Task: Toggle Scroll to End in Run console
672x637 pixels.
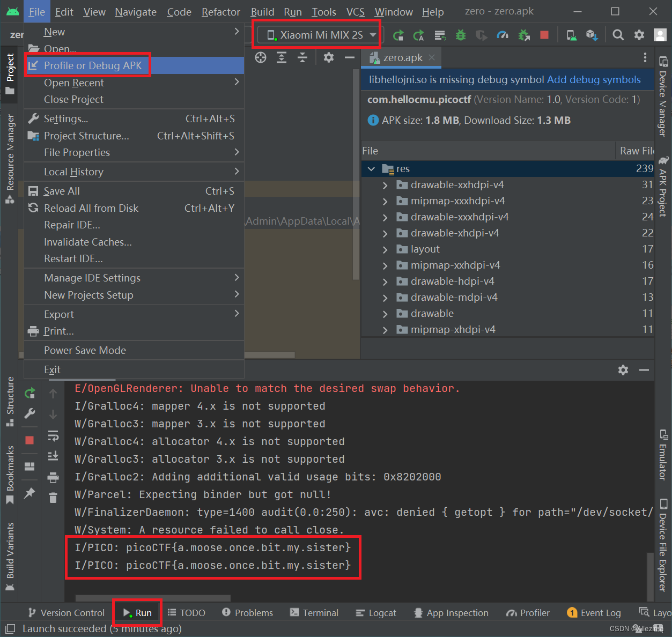Action: point(53,456)
